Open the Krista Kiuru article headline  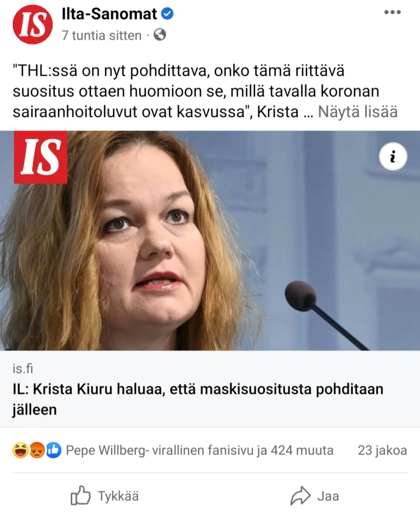point(198,399)
